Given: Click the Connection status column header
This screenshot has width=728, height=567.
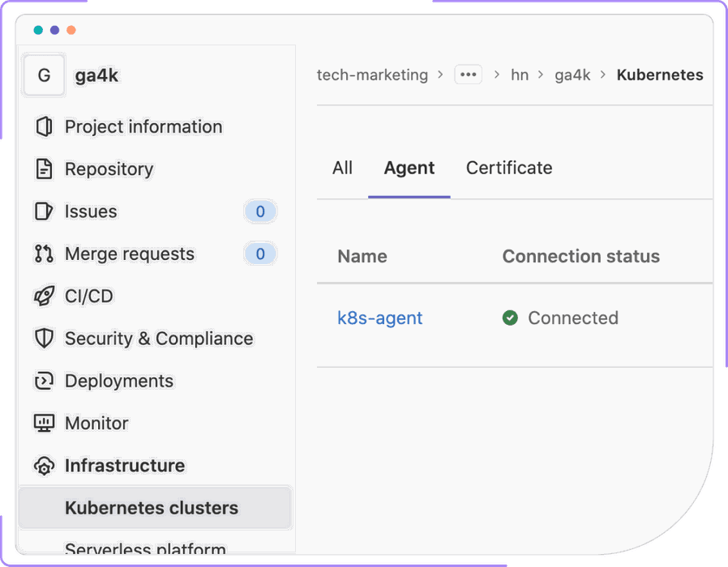Looking at the screenshot, I should (x=580, y=256).
